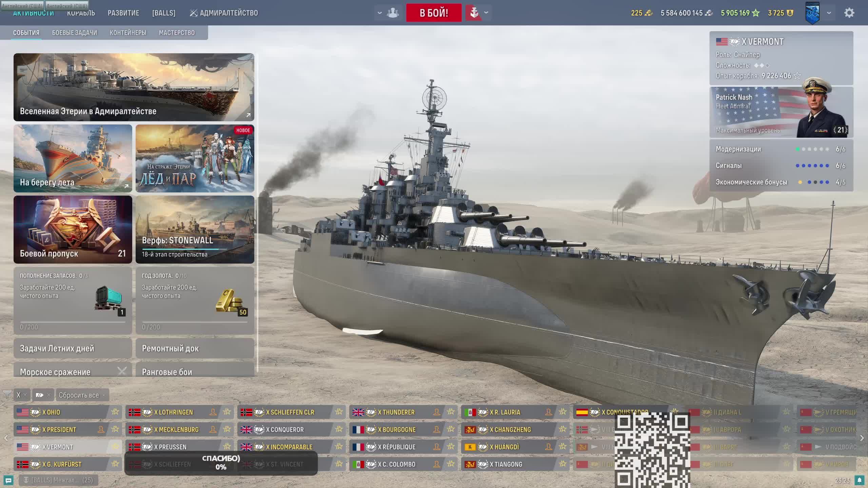
Task: Open the [BALLS] clan chat channel tab
Action: [x=58, y=480]
